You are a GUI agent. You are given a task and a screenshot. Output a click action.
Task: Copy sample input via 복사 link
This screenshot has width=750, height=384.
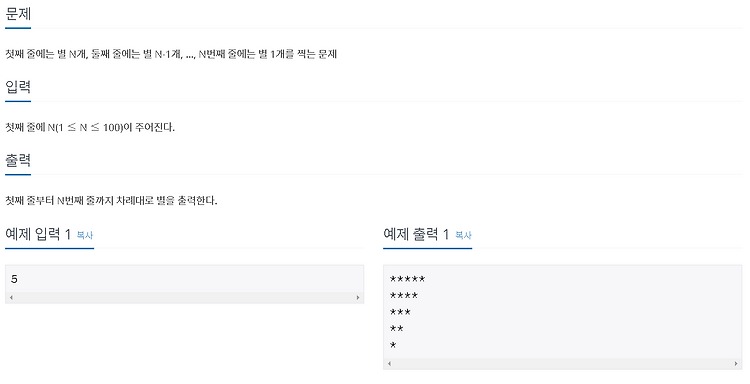pos(85,235)
